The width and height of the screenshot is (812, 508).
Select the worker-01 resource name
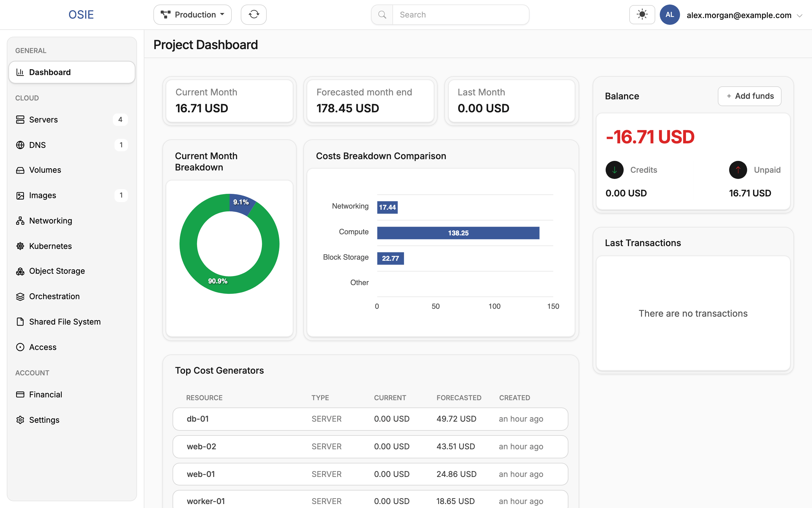point(206,501)
